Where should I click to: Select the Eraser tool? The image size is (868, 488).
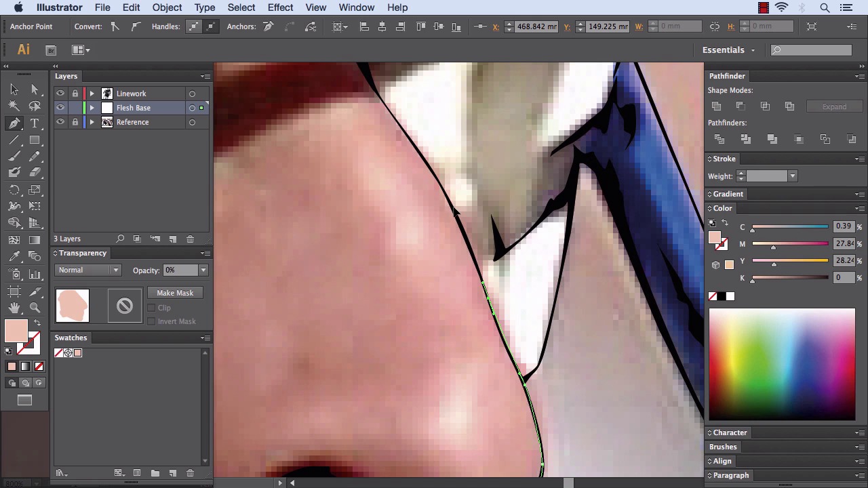click(x=35, y=173)
